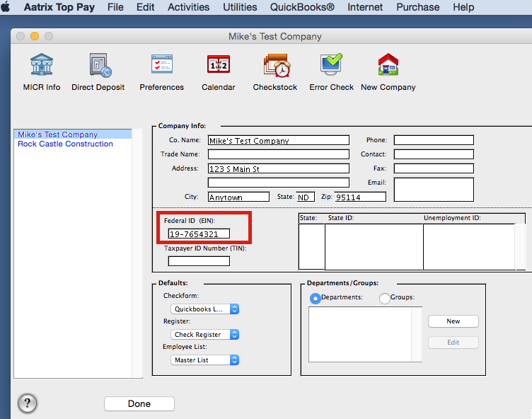The height and width of the screenshot is (419, 532).
Task: Click the Zip field
Action: pos(360,197)
